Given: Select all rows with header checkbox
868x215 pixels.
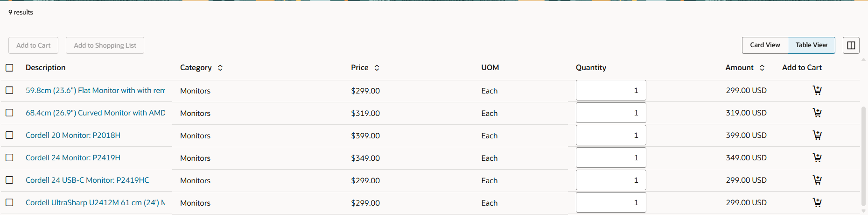Looking at the screenshot, I should coord(9,68).
